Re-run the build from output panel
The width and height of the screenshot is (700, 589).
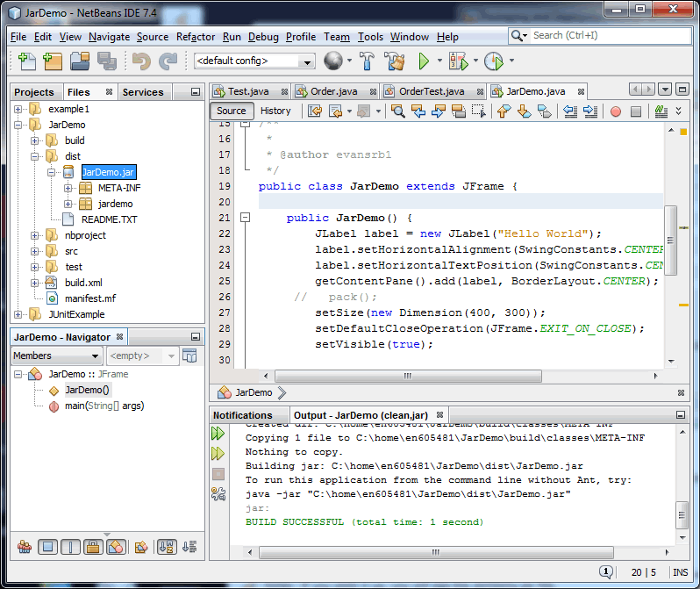(x=218, y=433)
